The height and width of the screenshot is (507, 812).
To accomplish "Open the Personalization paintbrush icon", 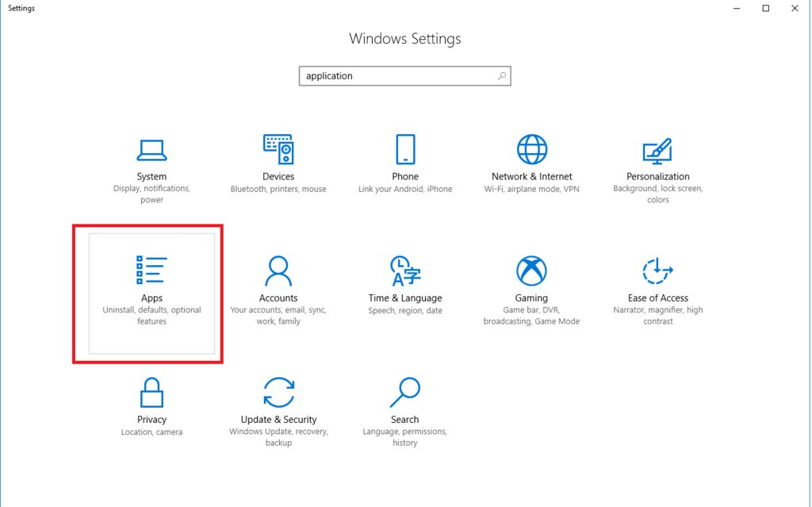I will point(657,150).
